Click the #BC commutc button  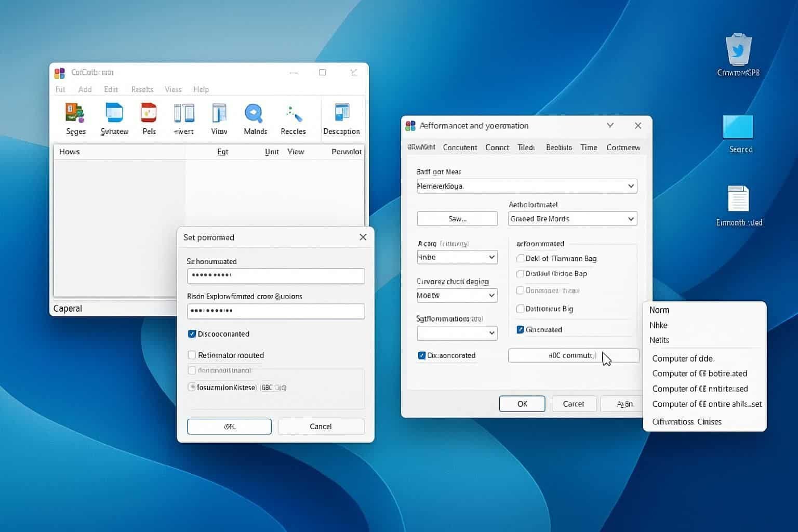pyautogui.click(x=574, y=355)
